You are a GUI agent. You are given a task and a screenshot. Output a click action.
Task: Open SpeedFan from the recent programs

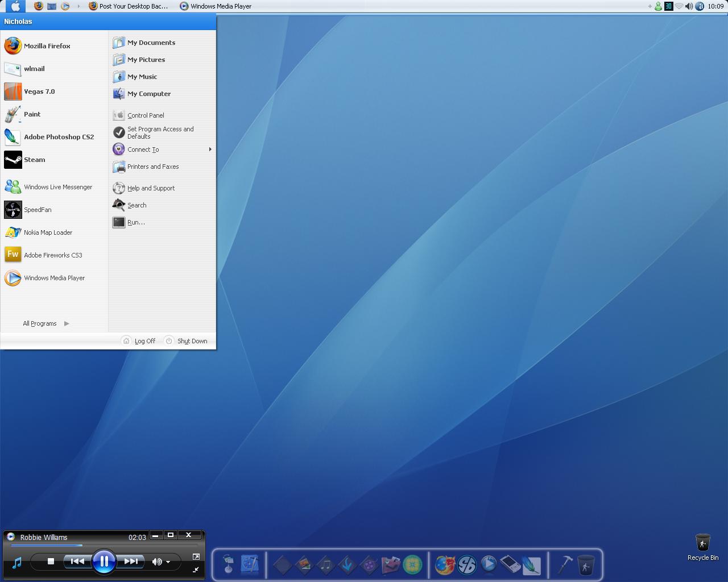click(x=54, y=209)
